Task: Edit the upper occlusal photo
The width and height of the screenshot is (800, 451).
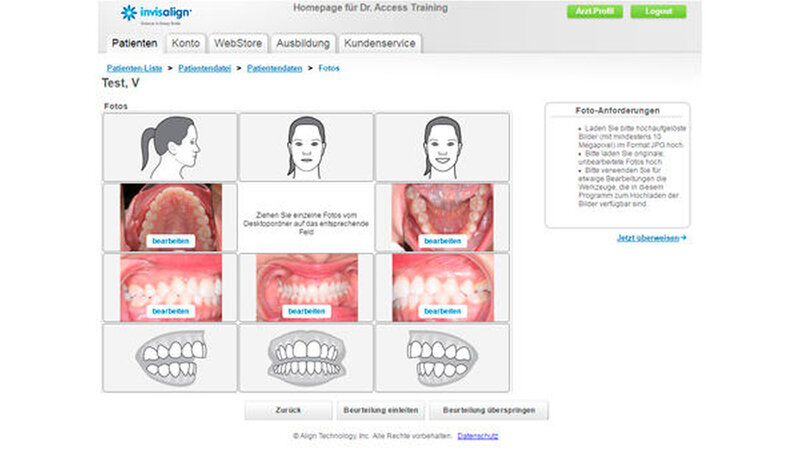Action: (x=170, y=241)
